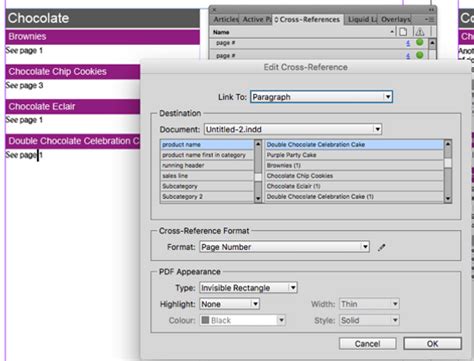Click 'See page 1' text under Chocolate Eclair
Image resolution: width=474 pixels, height=361 pixels.
click(x=24, y=120)
